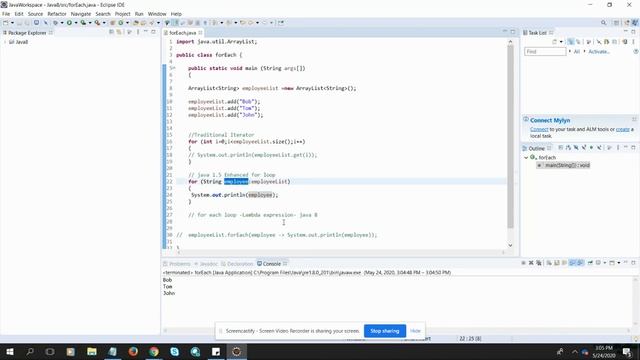Click the Find field in Task List
The width and height of the screenshot is (640, 360).
545,51
